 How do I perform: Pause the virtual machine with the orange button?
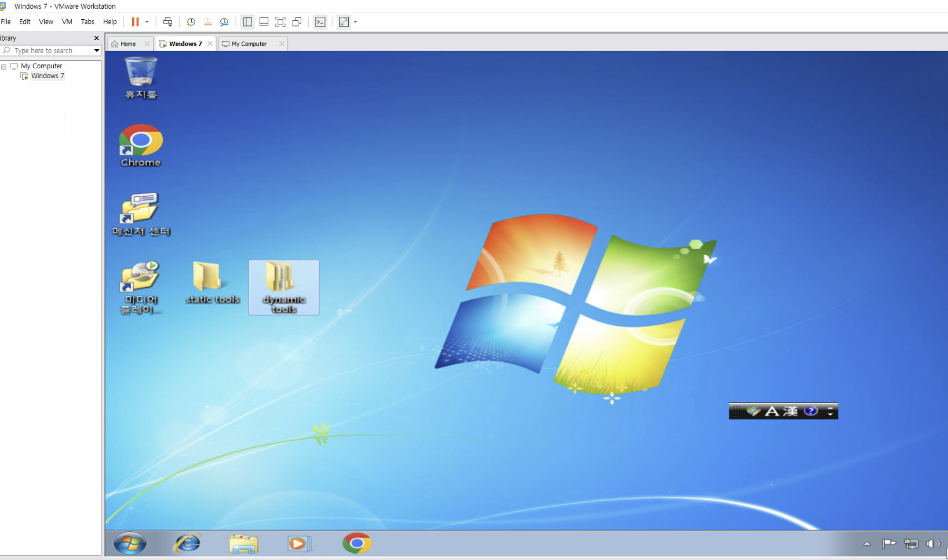pyautogui.click(x=135, y=22)
